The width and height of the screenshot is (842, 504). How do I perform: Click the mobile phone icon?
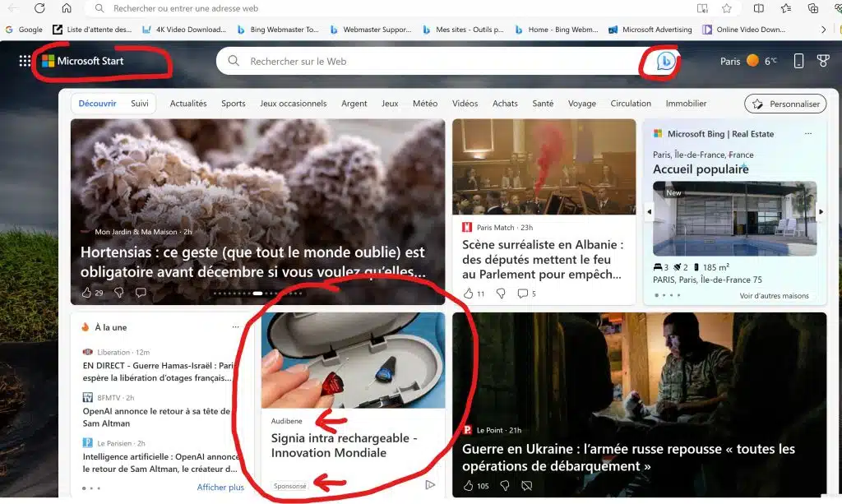(798, 61)
